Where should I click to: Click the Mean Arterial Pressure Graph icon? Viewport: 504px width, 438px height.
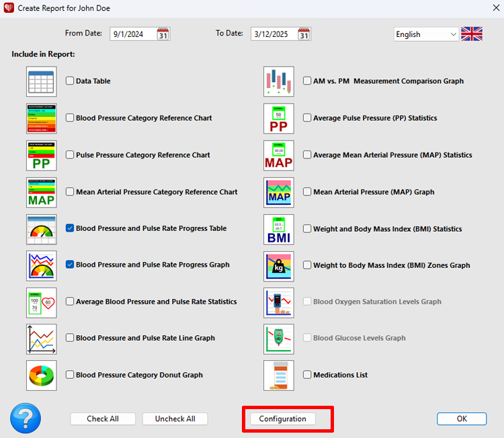(x=278, y=192)
